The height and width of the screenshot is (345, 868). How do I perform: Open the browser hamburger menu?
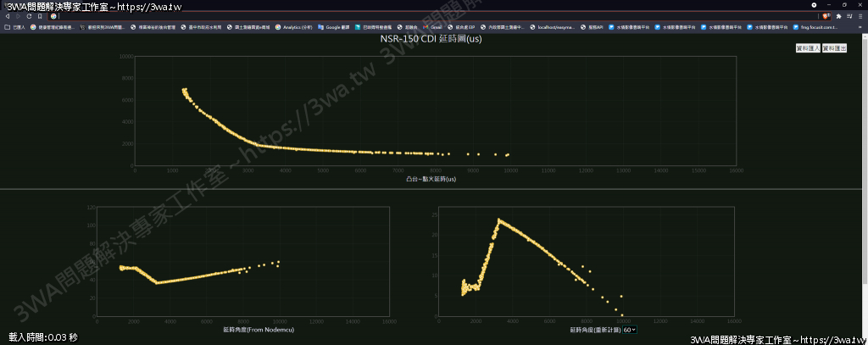click(860, 16)
